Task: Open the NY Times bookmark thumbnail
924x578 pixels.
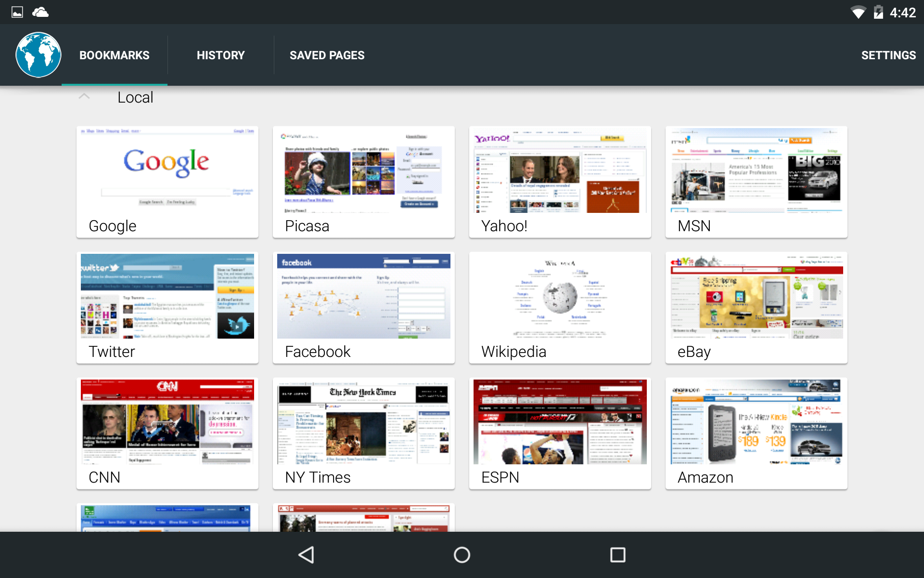Action: pos(364,422)
